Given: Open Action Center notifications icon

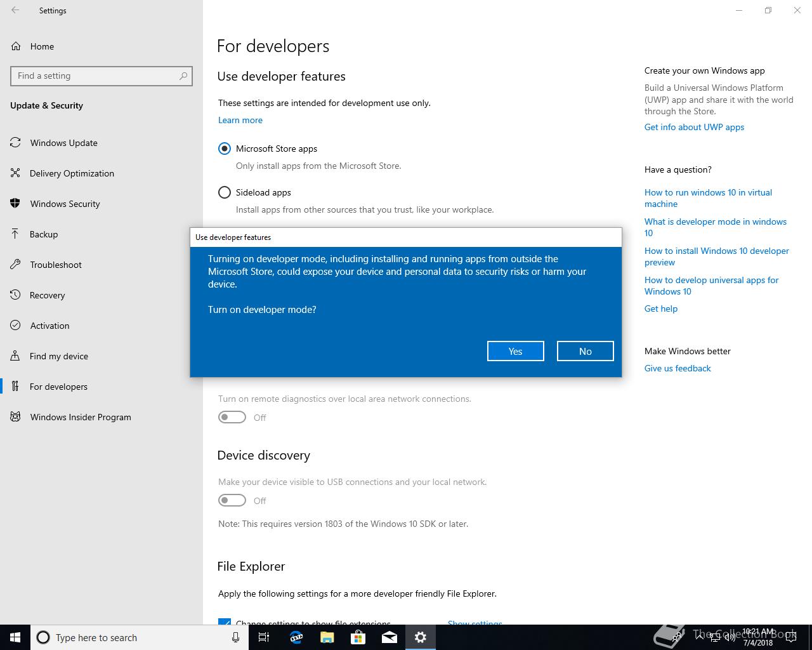Looking at the screenshot, I should click(x=791, y=637).
